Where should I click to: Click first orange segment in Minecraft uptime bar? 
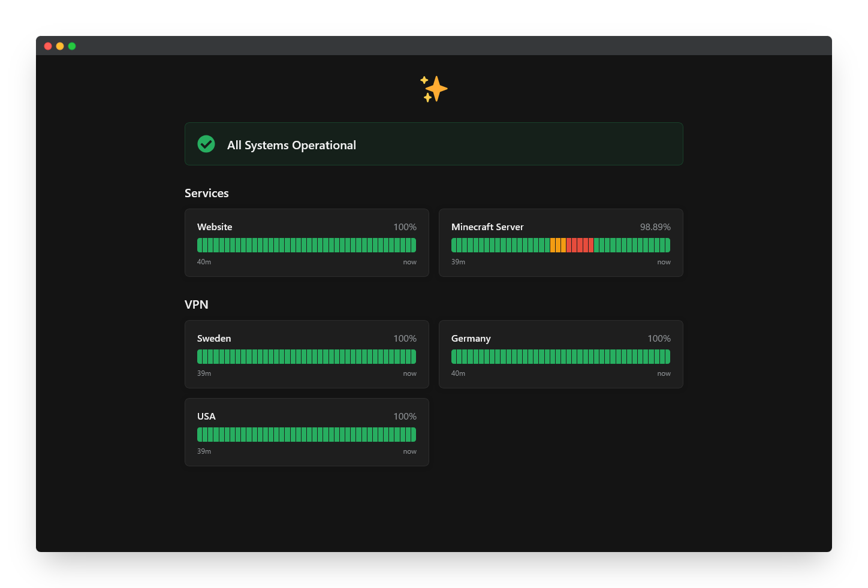pyautogui.click(x=553, y=245)
